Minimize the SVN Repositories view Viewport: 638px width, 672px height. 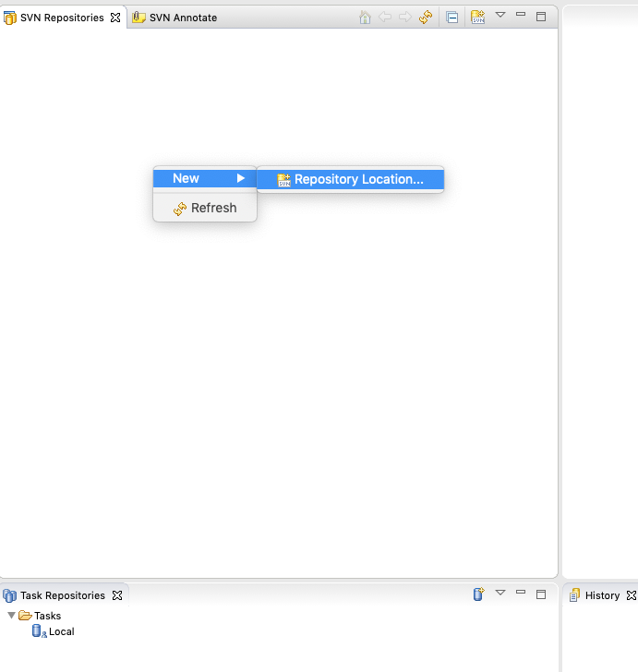[521, 14]
